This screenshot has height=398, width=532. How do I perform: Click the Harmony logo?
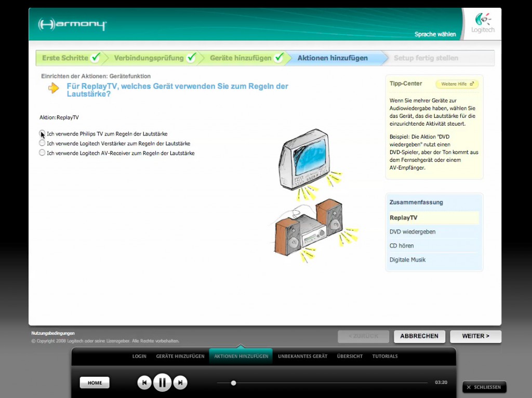[x=72, y=24]
